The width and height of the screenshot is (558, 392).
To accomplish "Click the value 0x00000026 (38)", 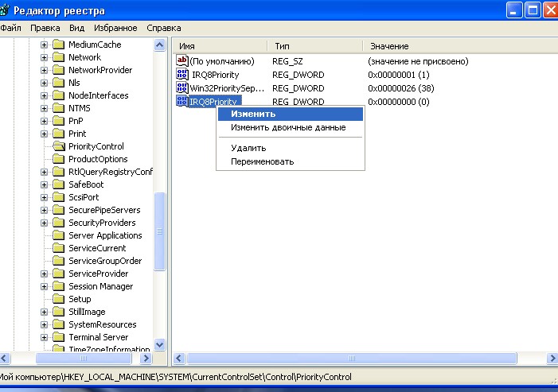I will pyautogui.click(x=401, y=88).
